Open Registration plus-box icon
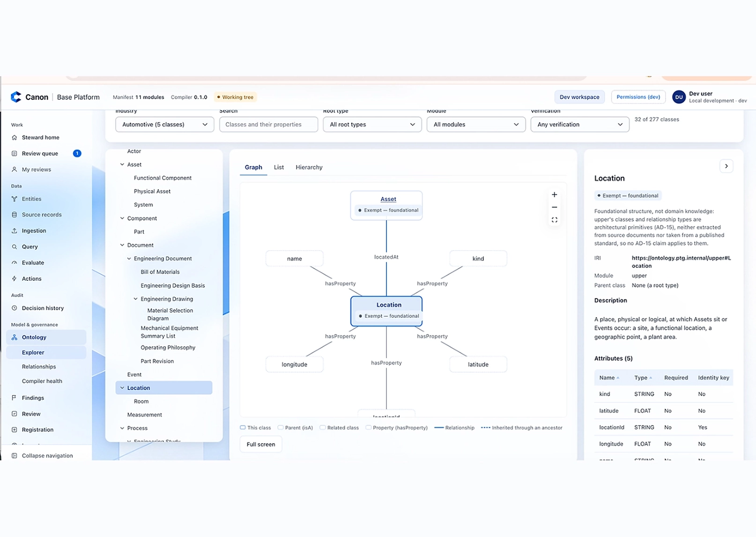This screenshot has height=537, width=756. [x=15, y=429]
